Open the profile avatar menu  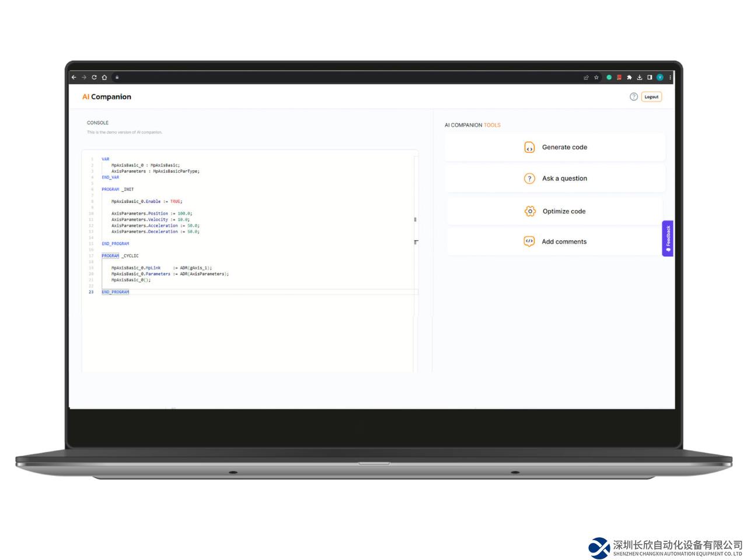660,77
